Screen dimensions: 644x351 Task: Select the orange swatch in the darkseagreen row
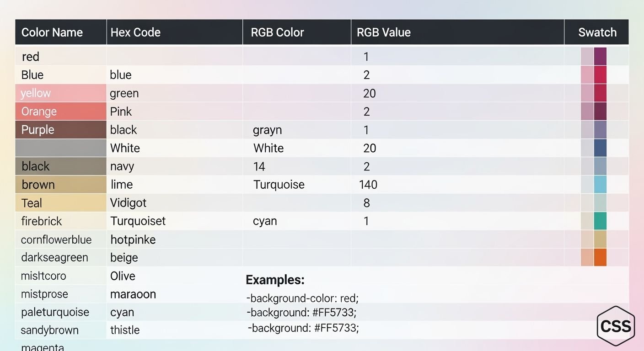tap(600, 257)
